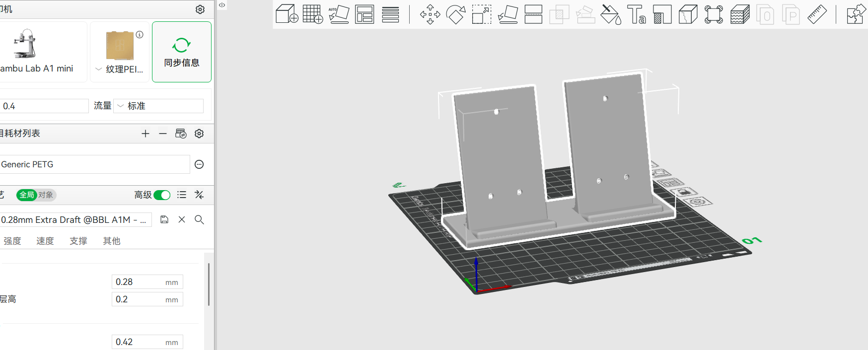
Task: Add a new build plate
Action: 312,14
